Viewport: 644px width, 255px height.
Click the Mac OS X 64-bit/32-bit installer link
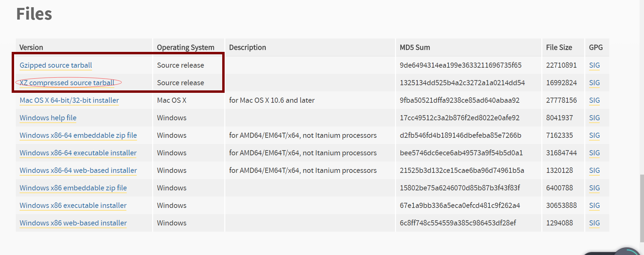point(69,100)
